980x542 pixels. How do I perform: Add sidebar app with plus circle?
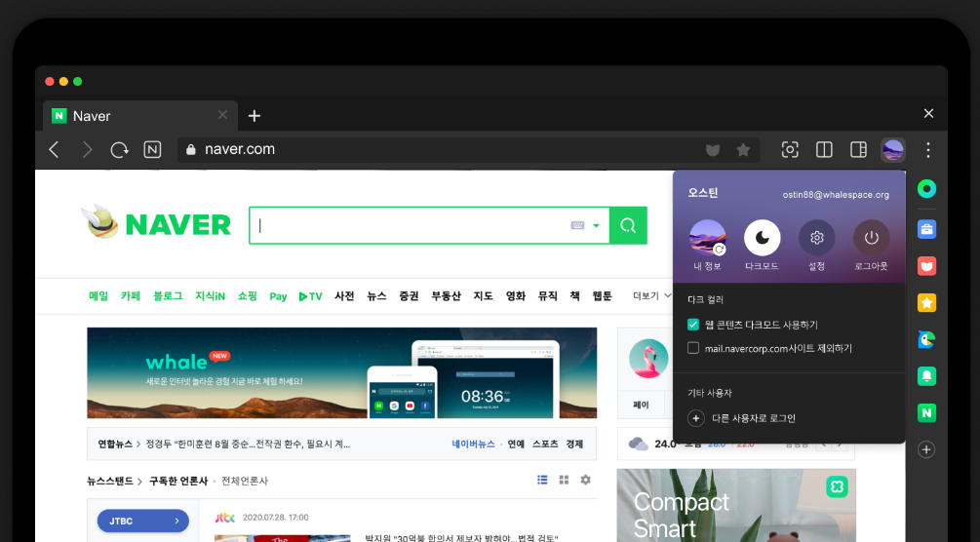(927, 449)
